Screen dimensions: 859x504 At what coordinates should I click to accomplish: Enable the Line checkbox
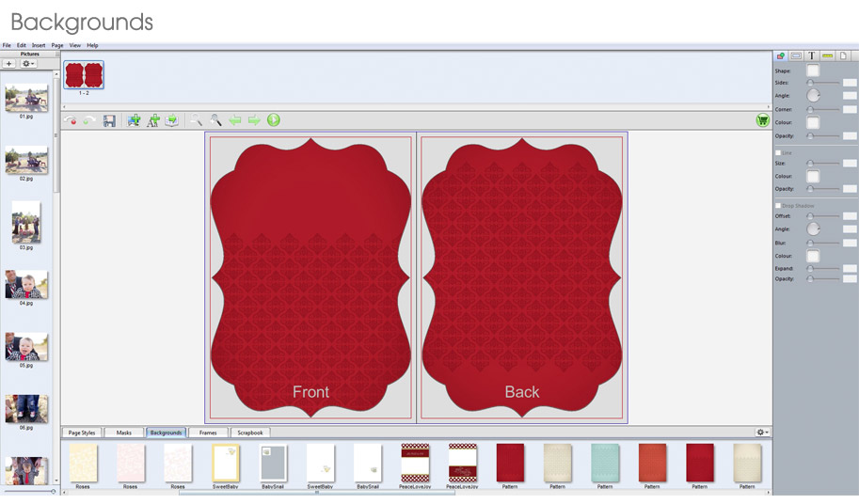pos(778,152)
